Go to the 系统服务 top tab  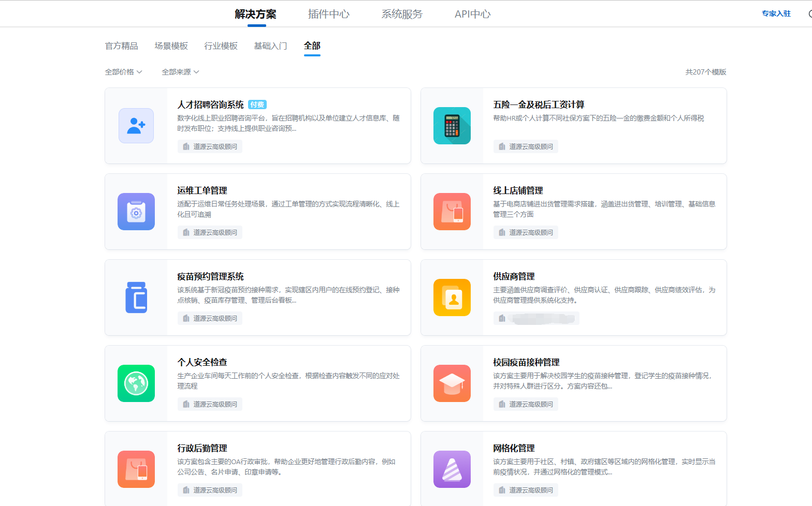tap(402, 14)
